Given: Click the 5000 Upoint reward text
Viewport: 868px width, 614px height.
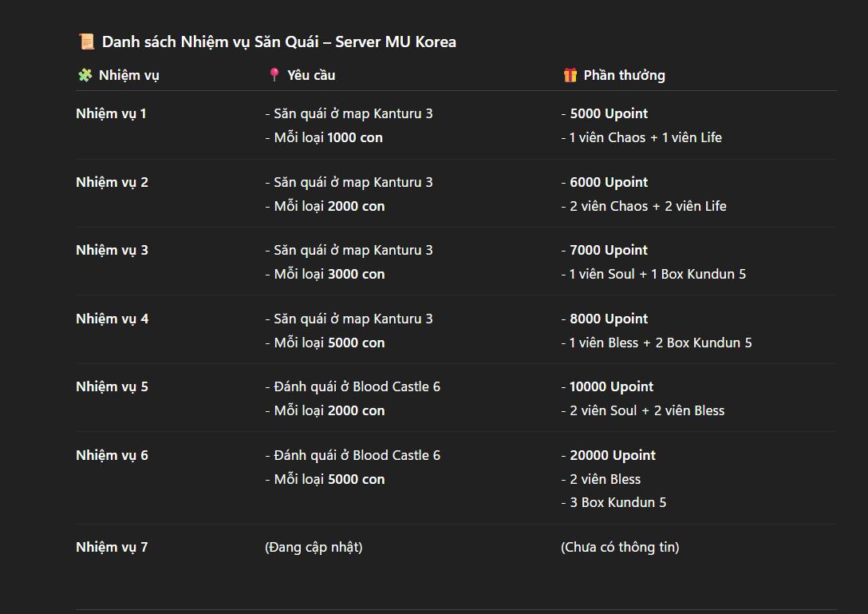Looking at the screenshot, I should (609, 113).
